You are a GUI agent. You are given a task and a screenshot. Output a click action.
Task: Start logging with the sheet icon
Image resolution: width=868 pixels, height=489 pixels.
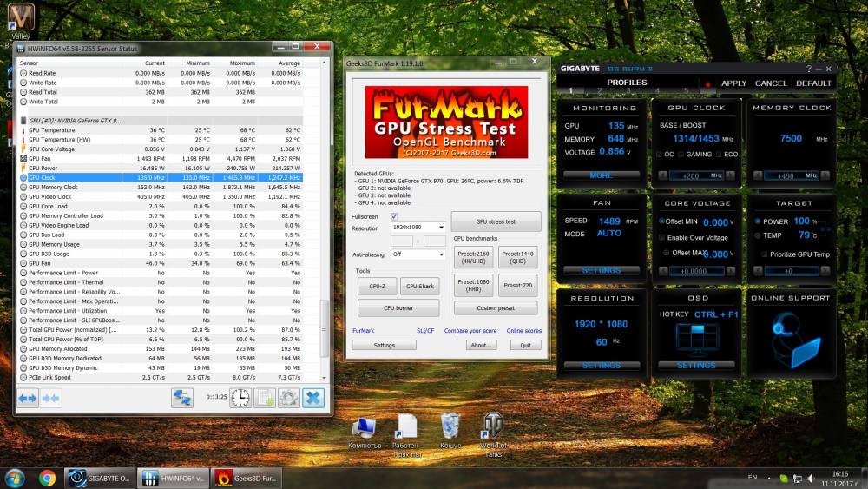coord(265,398)
